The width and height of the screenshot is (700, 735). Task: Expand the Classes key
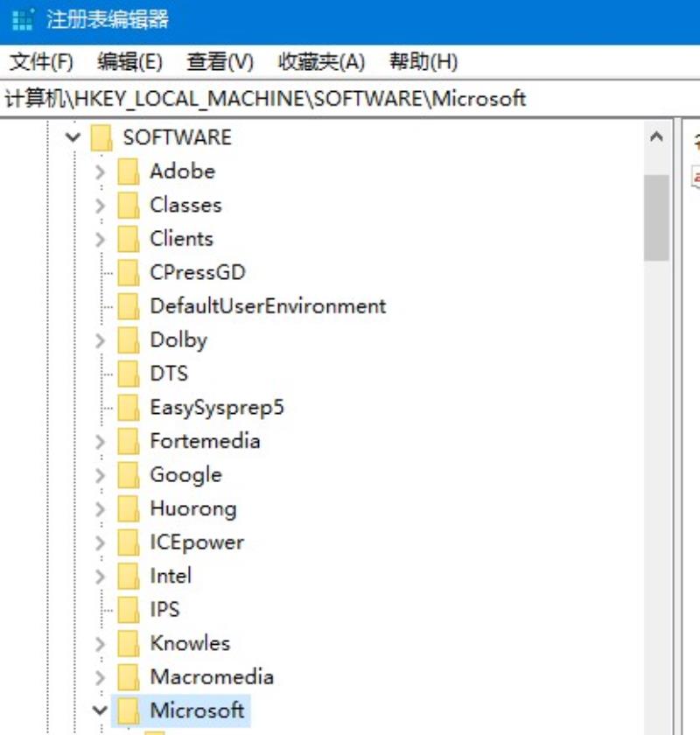(x=100, y=206)
